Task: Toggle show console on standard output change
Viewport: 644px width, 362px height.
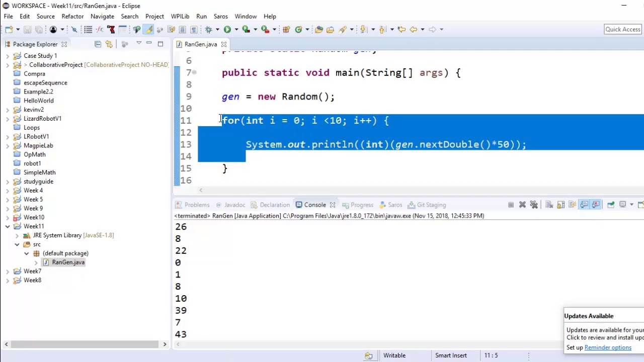Action: 584,205
